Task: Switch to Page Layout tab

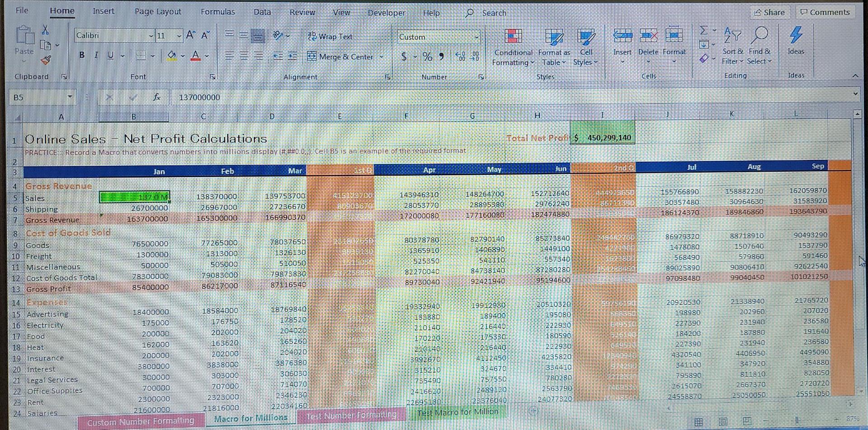Action: pos(158,11)
